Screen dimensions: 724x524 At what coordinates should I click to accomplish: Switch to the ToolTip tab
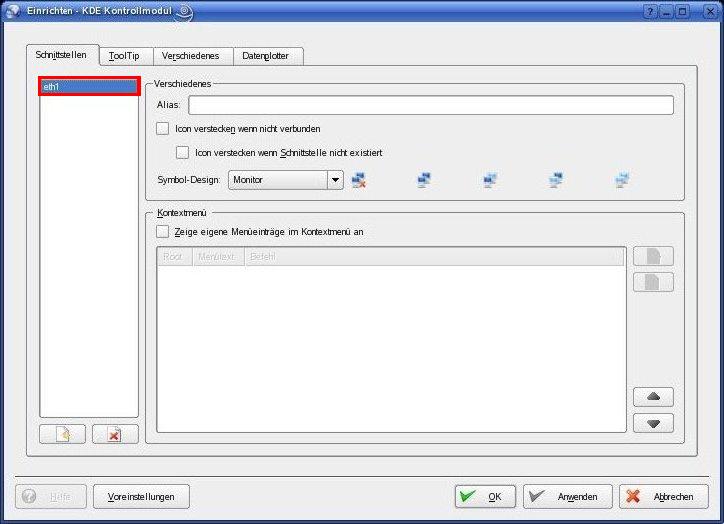pos(125,56)
